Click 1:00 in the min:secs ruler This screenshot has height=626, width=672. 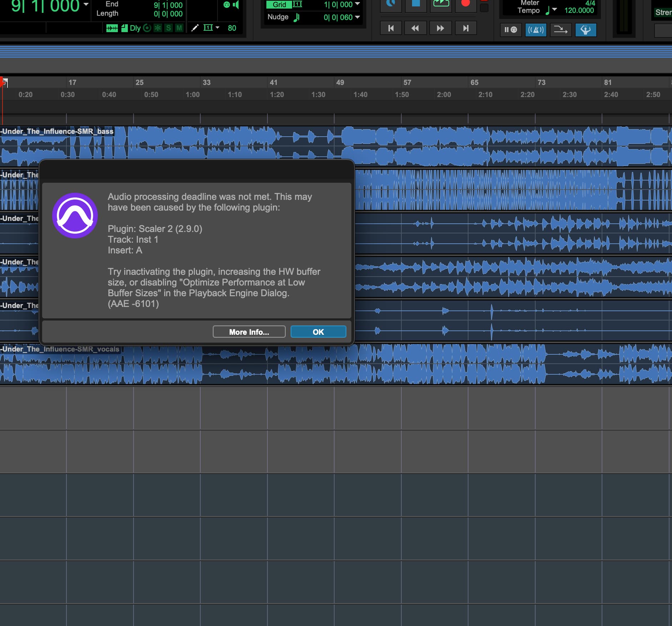pyautogui.click(x=192, y=95)
